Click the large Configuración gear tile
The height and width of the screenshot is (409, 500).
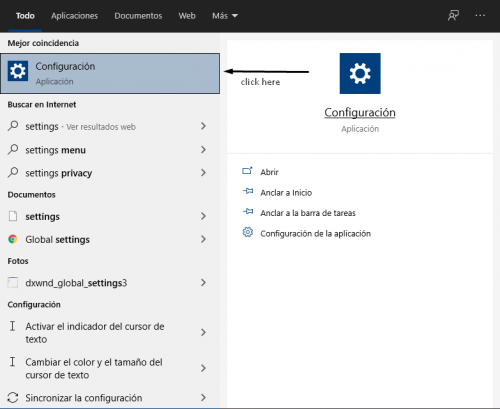pyautogui.click(x=360, y=73)
